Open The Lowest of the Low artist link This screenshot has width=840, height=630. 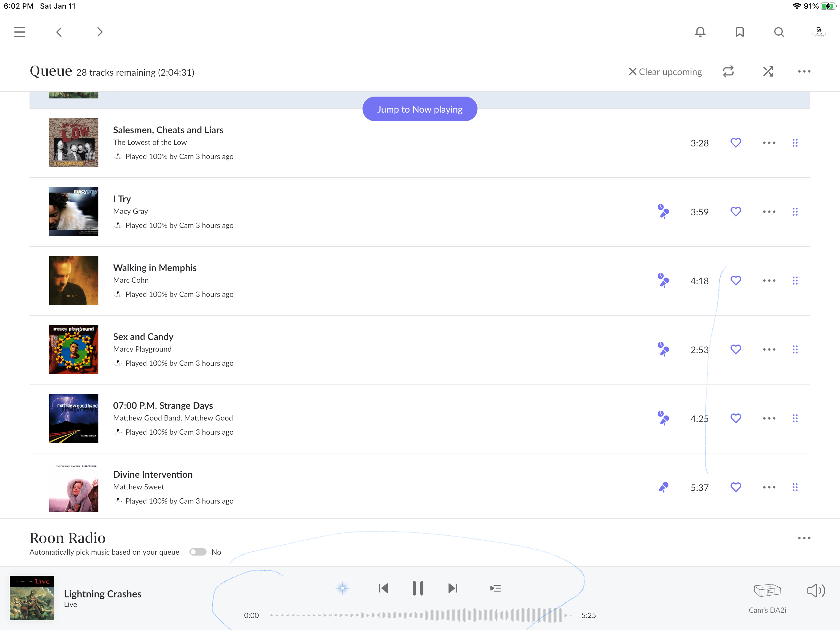pyautogui.click(x=150, y=142)
